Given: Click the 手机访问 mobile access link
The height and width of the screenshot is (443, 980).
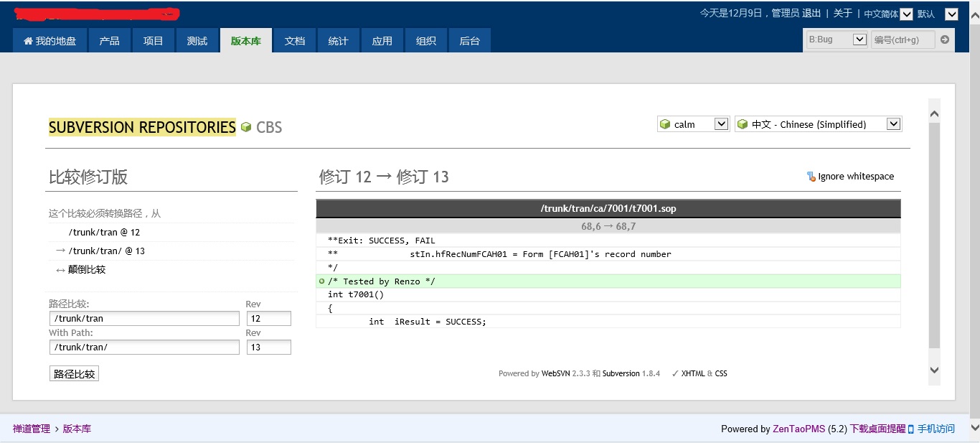Looking at the screenshot, I should [x=936, y=429].
